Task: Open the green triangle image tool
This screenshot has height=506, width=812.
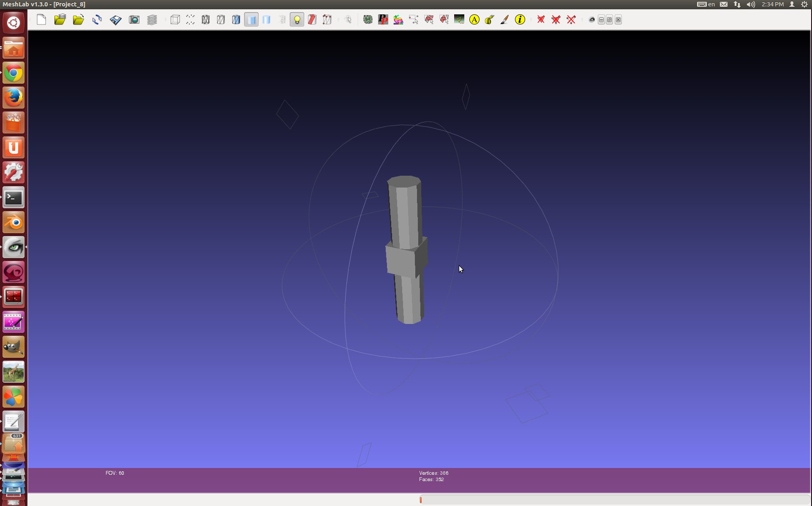Action: (x=459, y=19)
